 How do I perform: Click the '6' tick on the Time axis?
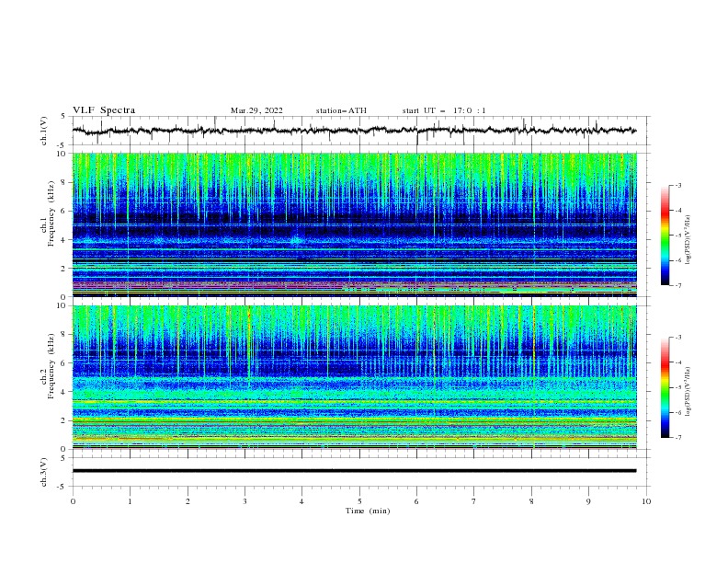[x=416, y=501]
